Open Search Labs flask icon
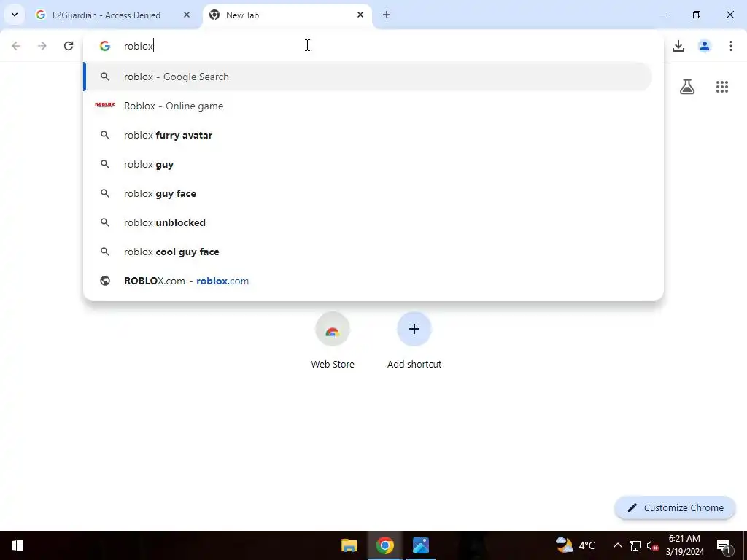 click(687, 87)
